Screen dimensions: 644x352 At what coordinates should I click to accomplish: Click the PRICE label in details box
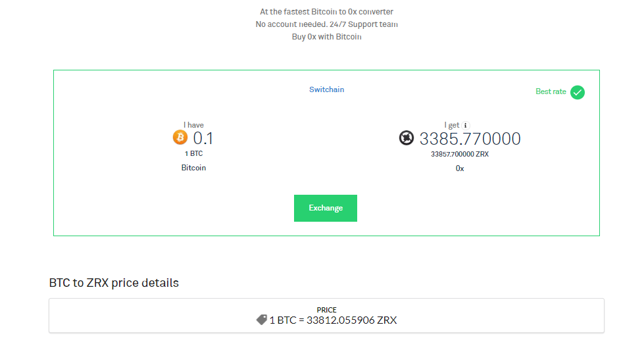(x=326, y=309)
